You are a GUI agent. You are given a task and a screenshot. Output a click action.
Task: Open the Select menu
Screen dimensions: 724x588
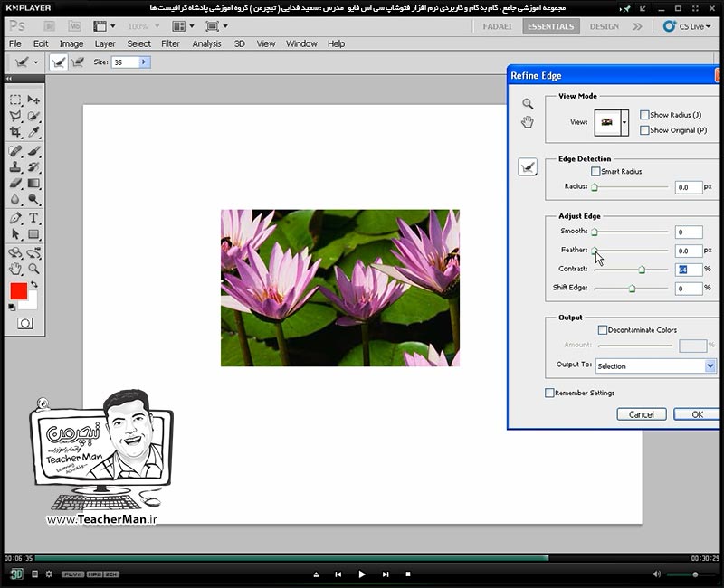pyautogui.click(x=139, y=43)
